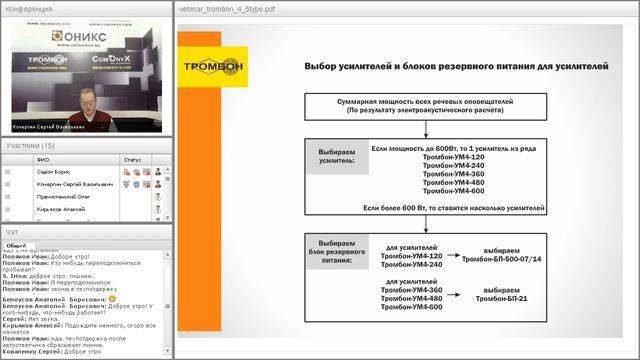This screenshot has width=640, height=360.
Task: Click the 'Тромбон-БП-500-07/14' text
Action: coord(502,259)
